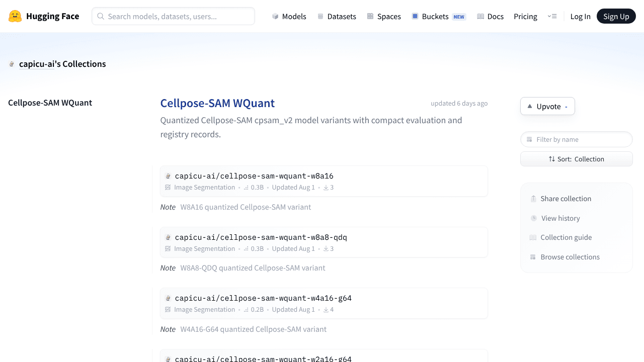644x362 pixels.
Task: Click the Collection guide book icon
Action: [533, 237]
